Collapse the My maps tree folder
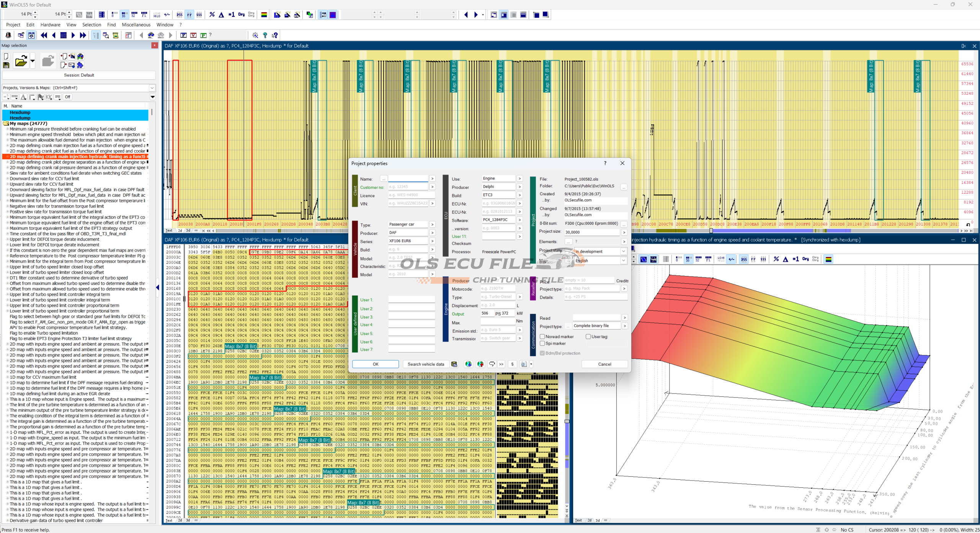Viewport: 980px width, 533px height. coord(6,123)
